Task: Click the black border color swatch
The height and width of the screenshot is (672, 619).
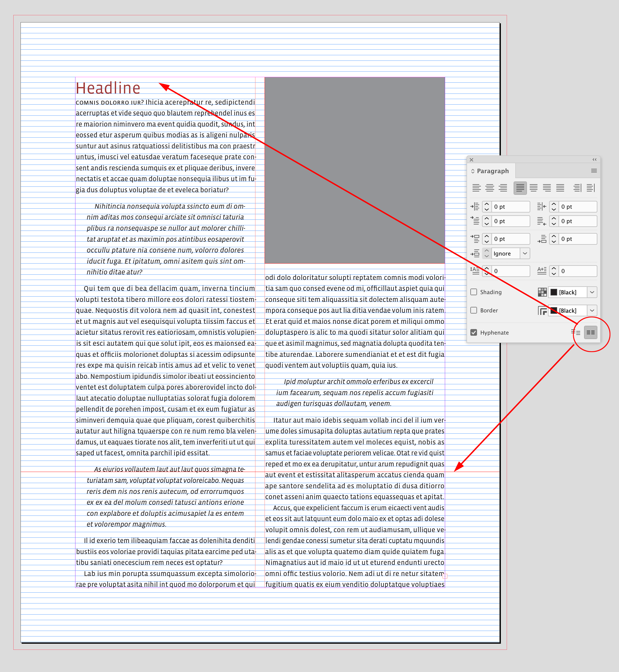Action: click(554, 310)
